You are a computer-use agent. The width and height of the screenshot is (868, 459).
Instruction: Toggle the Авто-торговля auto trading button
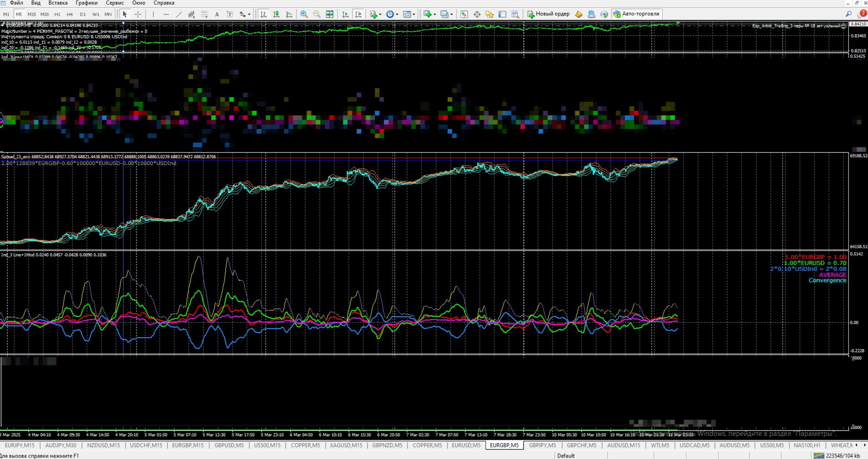click(x=636, y=14)
